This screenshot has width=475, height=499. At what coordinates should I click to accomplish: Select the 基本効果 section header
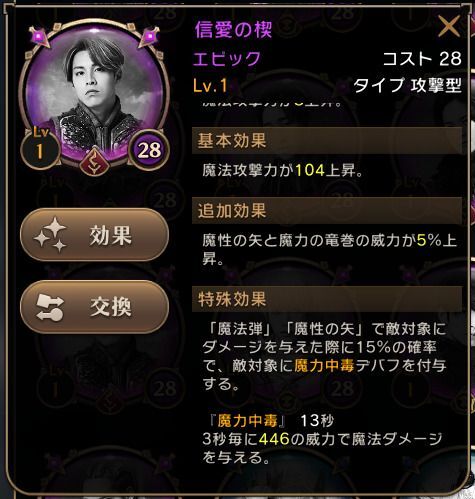point(327,141)
